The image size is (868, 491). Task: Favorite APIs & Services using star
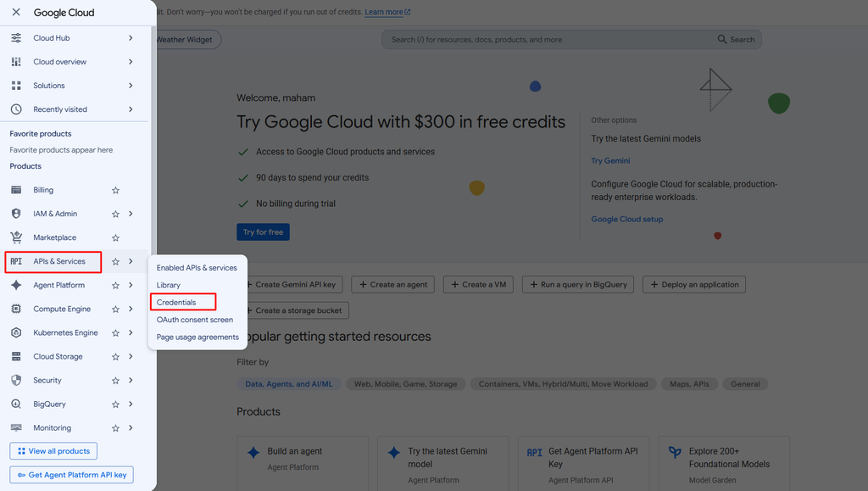115,261
